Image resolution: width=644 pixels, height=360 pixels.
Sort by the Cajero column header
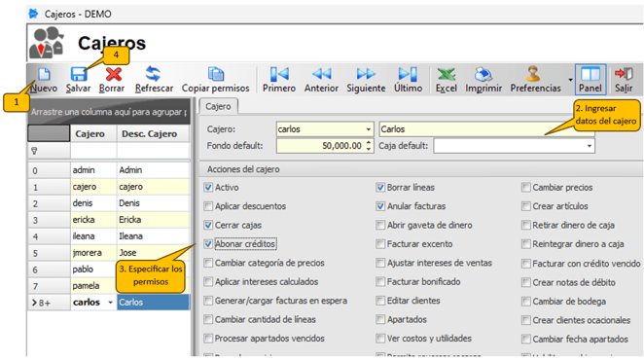[x=93, y=133]
